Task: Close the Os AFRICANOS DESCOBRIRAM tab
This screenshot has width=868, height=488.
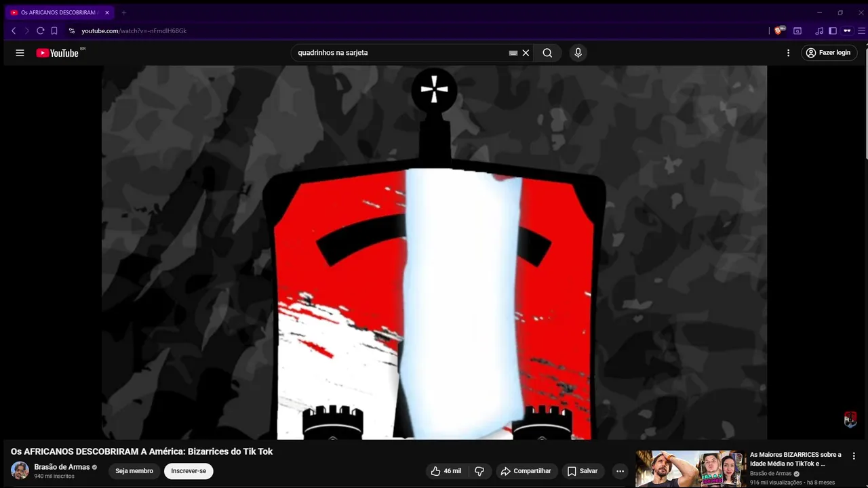Action: 106,12
